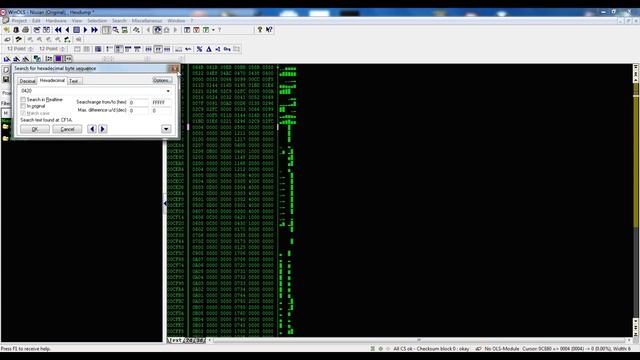Find previous match with left arrow button
640x360 pixels.
tap(92, 129)
